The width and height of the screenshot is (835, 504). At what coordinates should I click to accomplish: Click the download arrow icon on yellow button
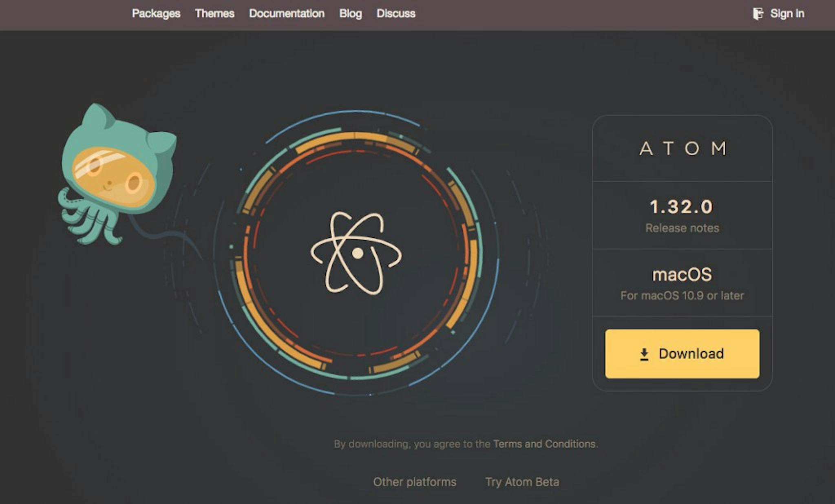pyautogui.click(x=644, y=354)
